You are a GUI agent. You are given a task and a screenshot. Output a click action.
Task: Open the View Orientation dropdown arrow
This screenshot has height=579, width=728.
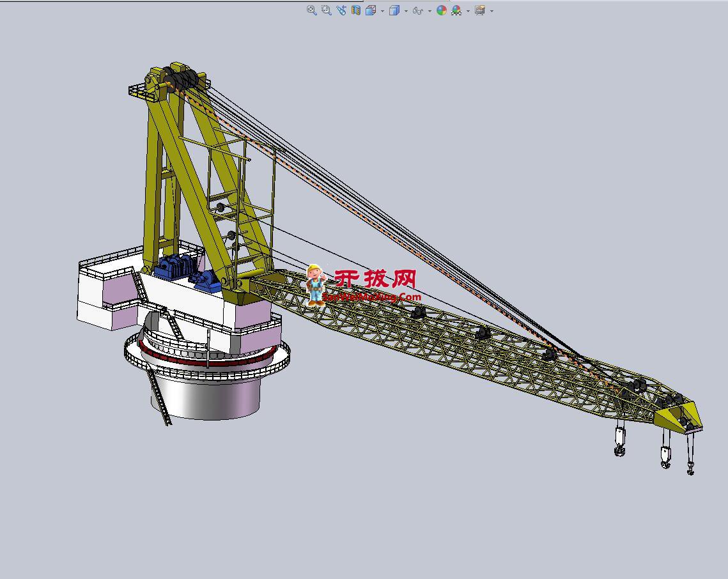(x=383, y=11)
